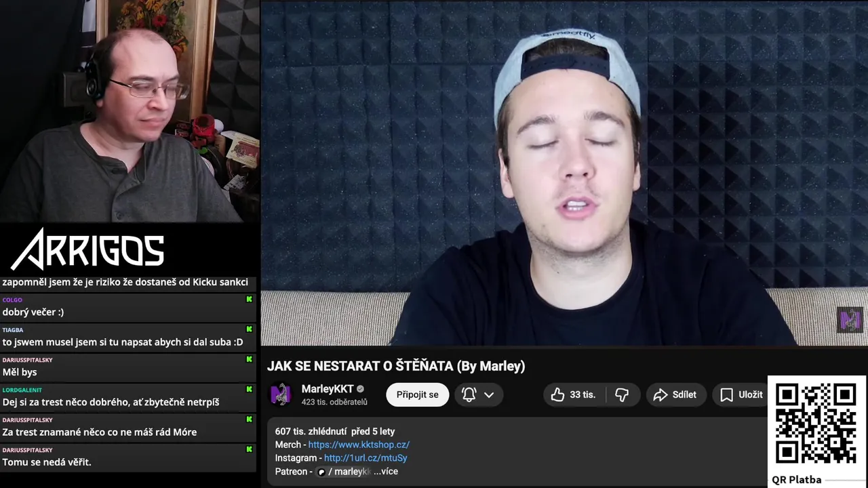Click chat username TIAGBA
The height and width of the screenshot is (488, 868).
tap(12, 330)
